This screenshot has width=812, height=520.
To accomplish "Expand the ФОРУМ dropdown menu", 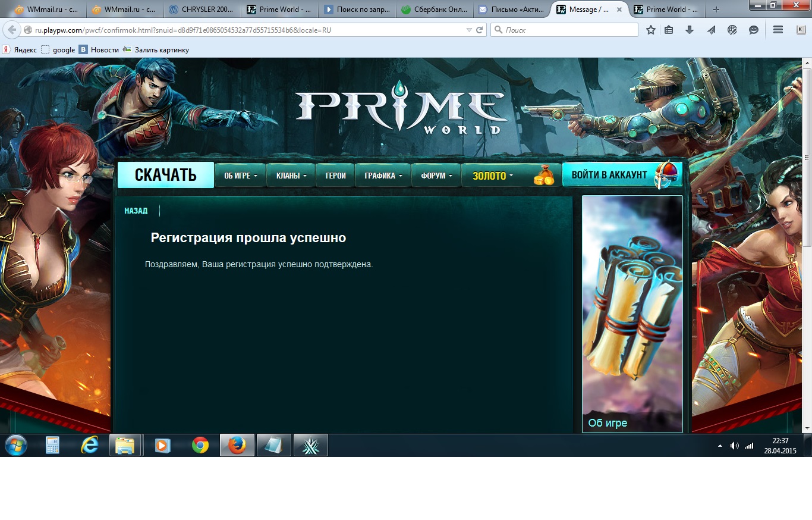I will click(436, 176).
